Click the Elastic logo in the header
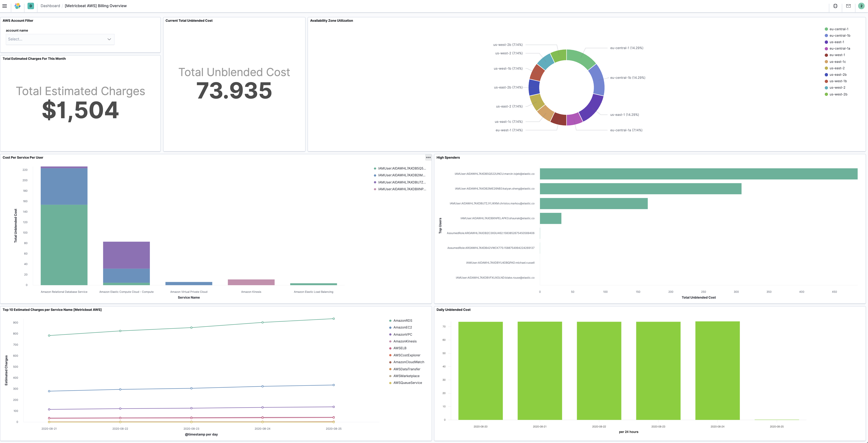 pyautogui.click(x=18, y=6)
